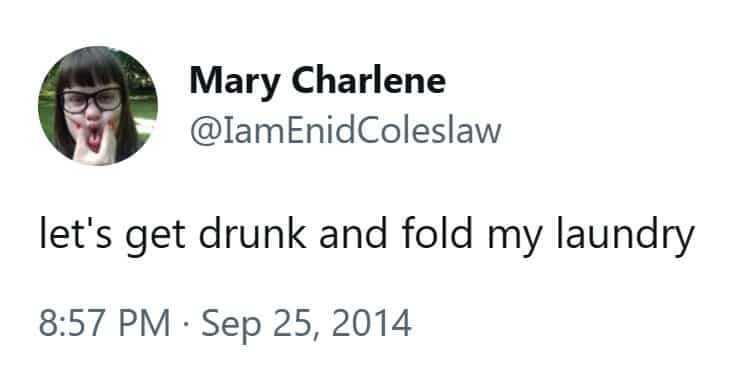Click the surname "Charlene"
The height and width of the screenshot is (383, 733).
tap(369, 80)
